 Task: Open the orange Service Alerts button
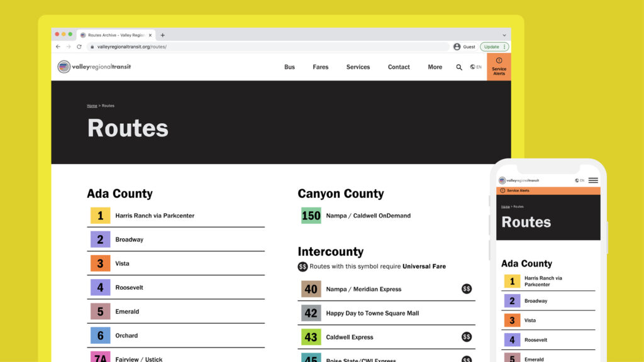pyautogui.click(x=499, y=67)
